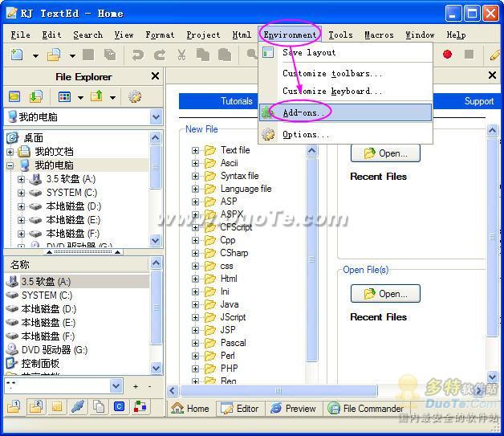Collapse the 我的电脑 tree node
504x436 pixels.
pos(10,165)
